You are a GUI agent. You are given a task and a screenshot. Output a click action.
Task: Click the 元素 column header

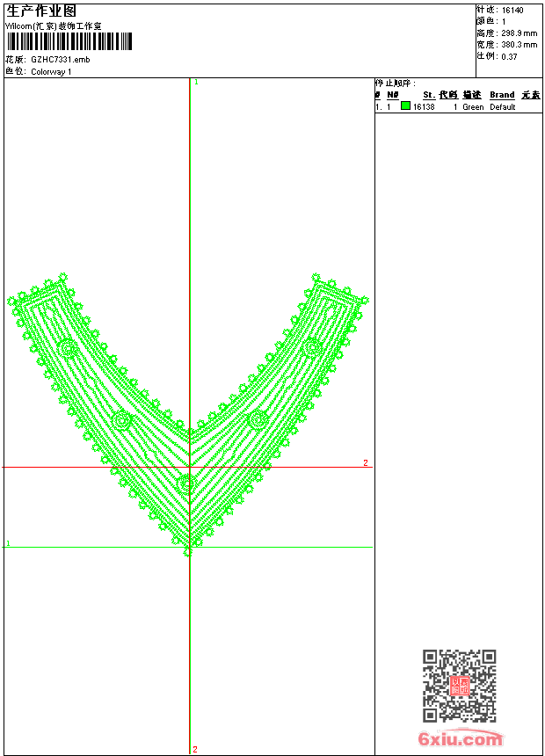pos(530,95)
